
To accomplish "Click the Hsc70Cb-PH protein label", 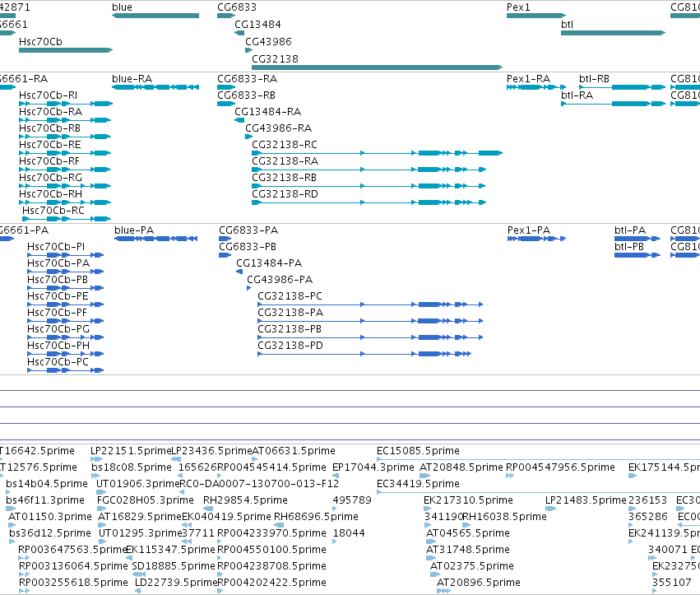I will point(58,346).
